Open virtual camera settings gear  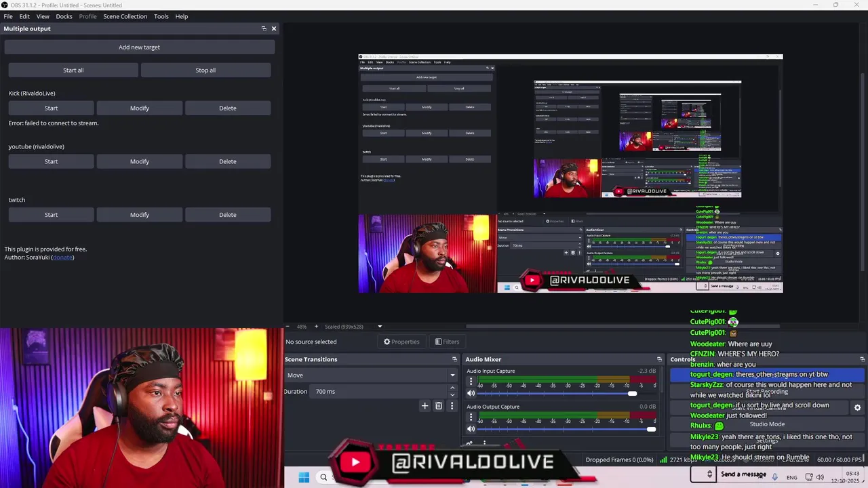[x=857, y=407]
